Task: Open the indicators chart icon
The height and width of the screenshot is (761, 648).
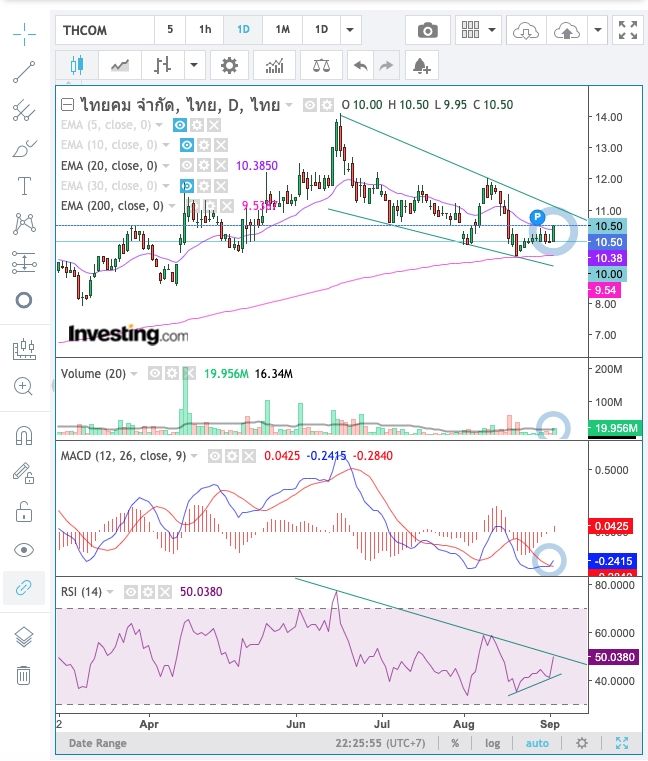Action: click(x=274, y=66)
